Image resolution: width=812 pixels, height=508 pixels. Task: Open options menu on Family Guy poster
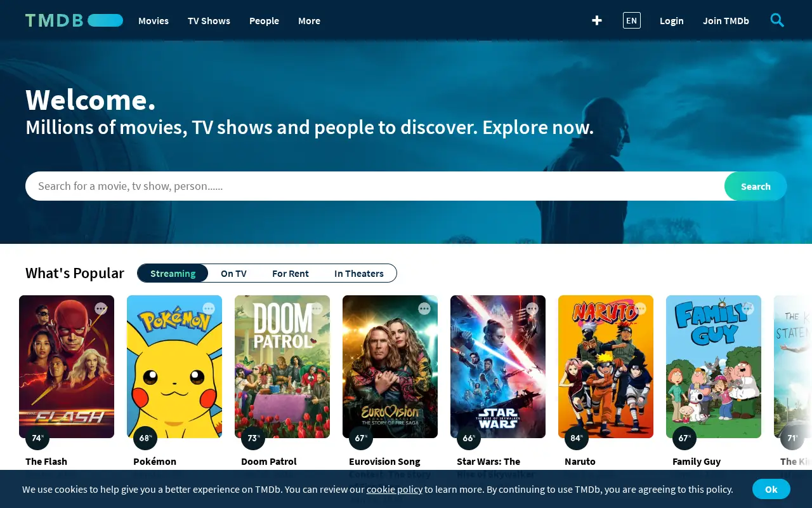(748, 309)
